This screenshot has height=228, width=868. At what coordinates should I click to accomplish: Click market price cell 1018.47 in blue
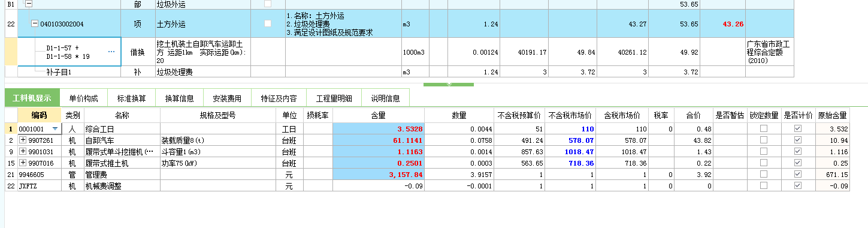[x=570, y=152]
